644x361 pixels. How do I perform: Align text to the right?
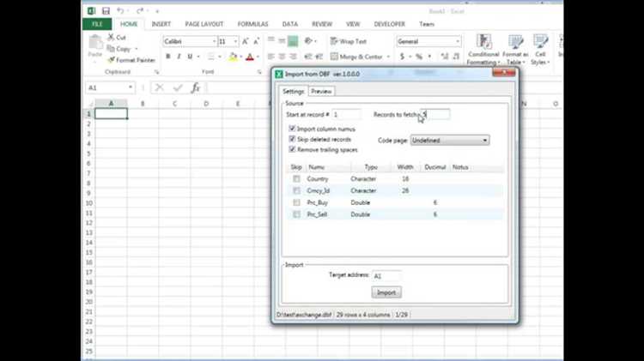coord(293,57)
